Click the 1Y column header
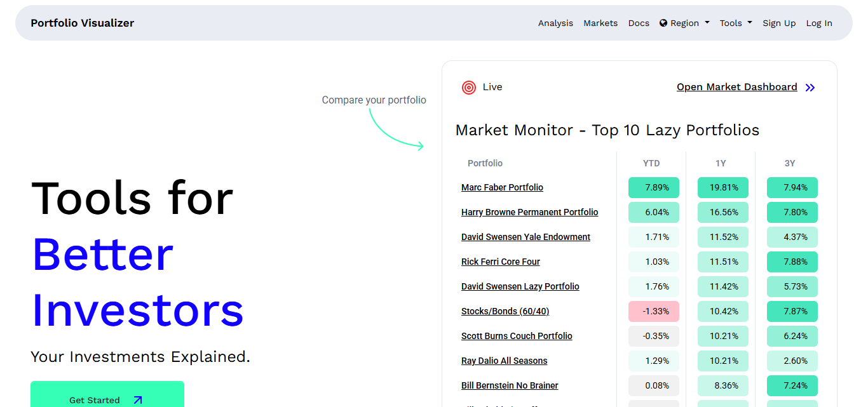Viewport: 868px width, 407px height. pos(721,163)
